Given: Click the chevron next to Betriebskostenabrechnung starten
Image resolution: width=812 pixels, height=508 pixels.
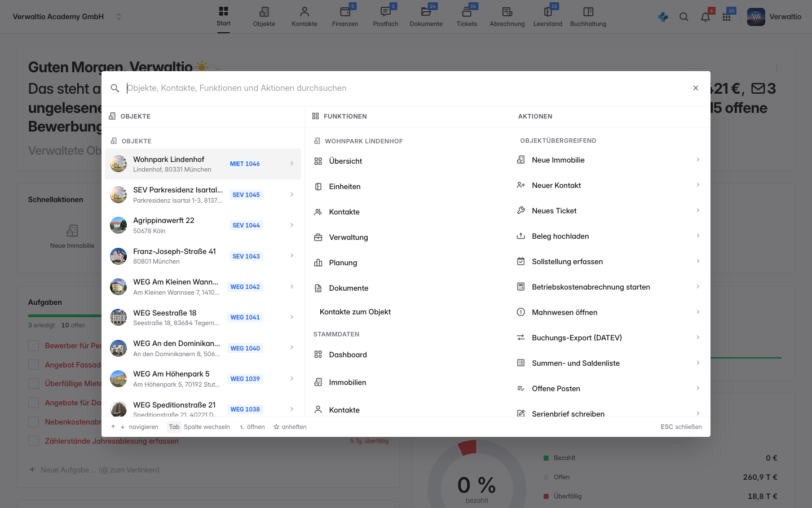Looking at the screenshot, I should (x=698, y=287).
